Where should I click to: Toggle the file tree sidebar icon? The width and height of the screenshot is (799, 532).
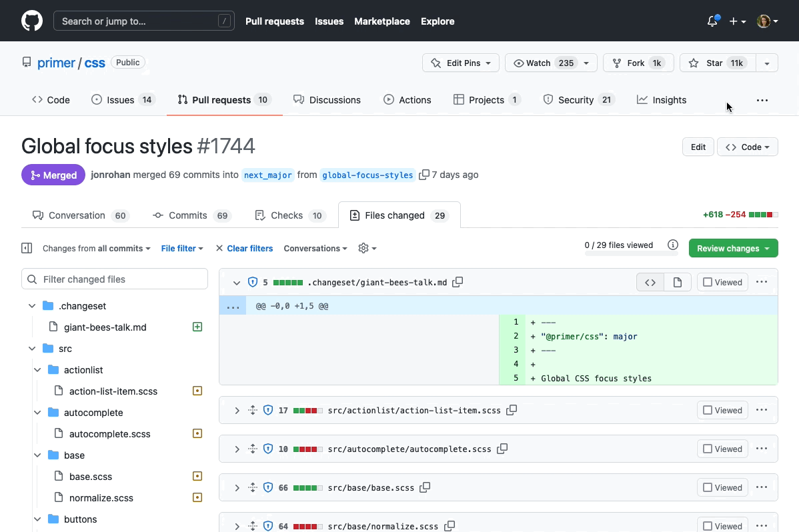[27, 248]
